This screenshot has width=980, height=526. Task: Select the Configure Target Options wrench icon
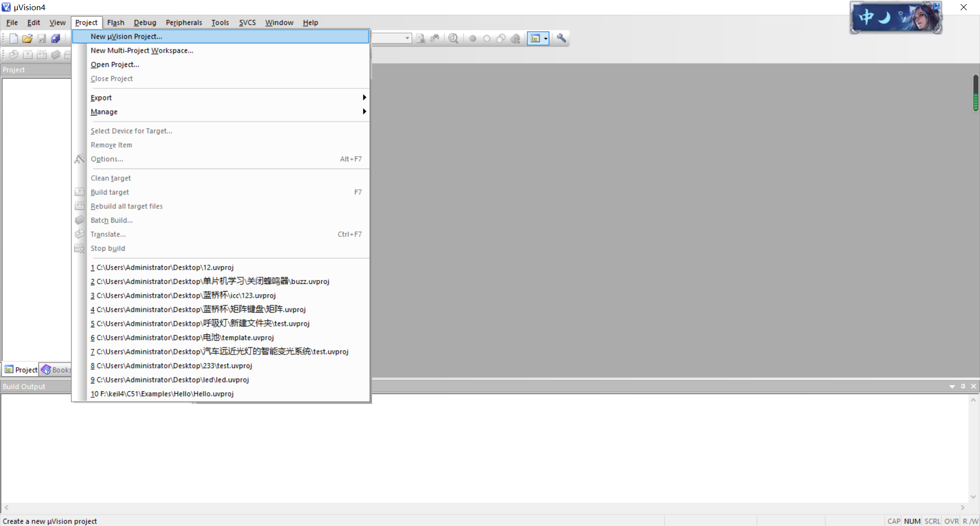point(560,38)
